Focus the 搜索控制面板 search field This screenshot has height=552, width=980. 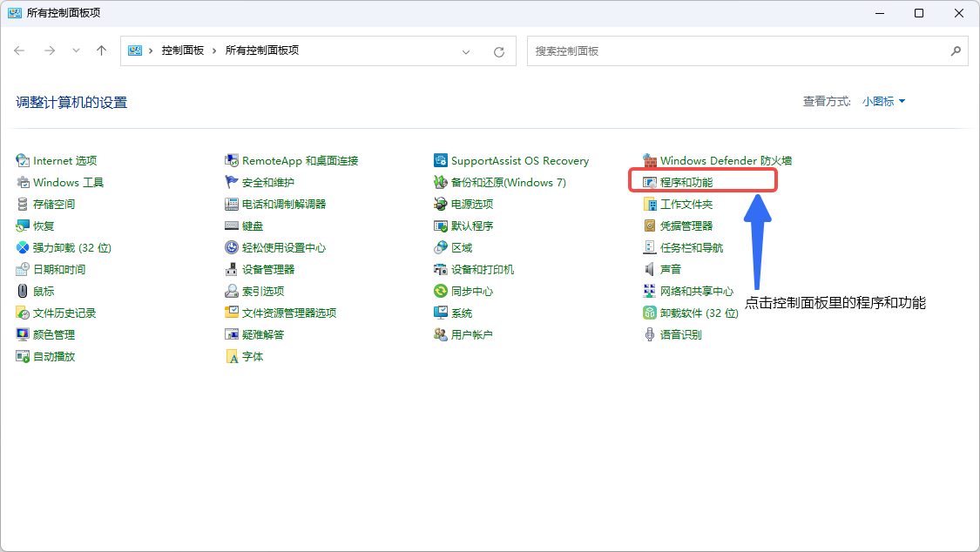747,51
